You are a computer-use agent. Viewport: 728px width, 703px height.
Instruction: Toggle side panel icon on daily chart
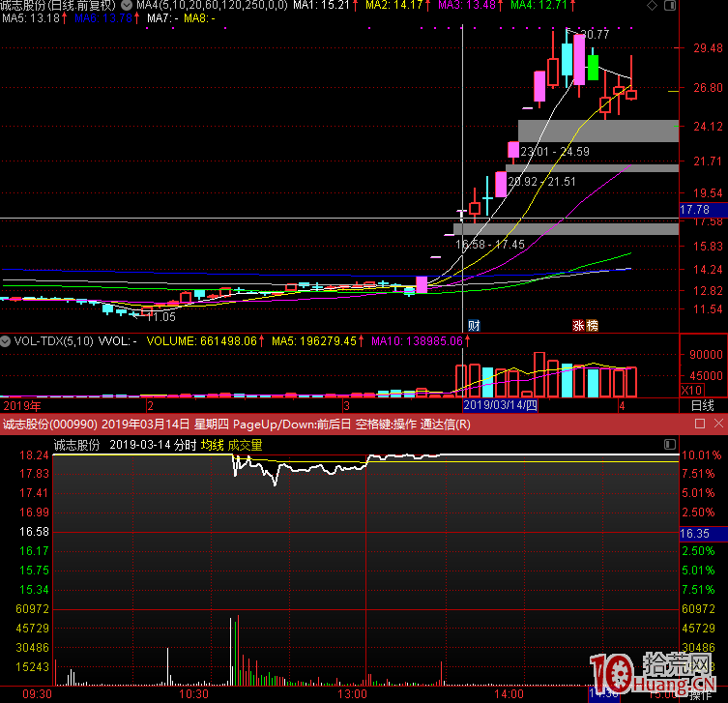670,6
